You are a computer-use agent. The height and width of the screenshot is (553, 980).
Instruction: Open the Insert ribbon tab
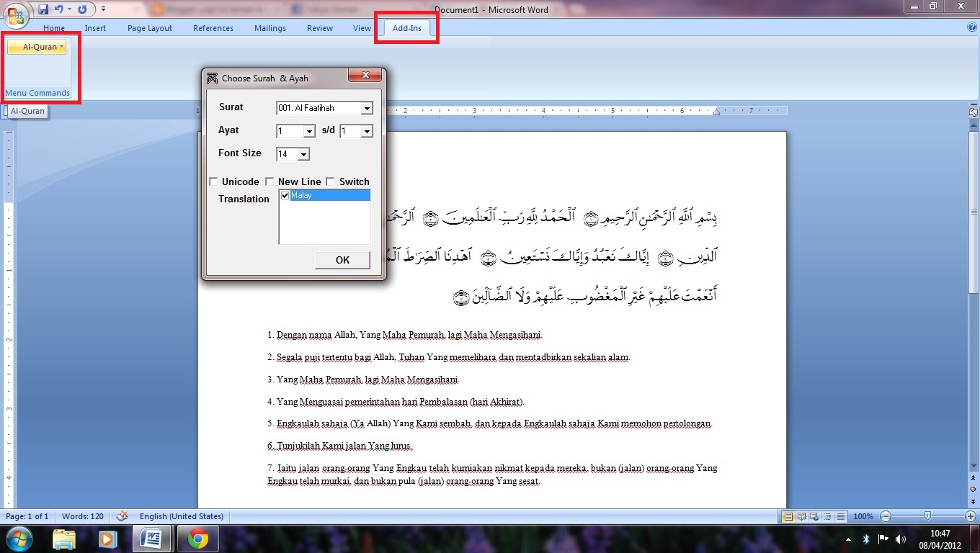(95, 28)
